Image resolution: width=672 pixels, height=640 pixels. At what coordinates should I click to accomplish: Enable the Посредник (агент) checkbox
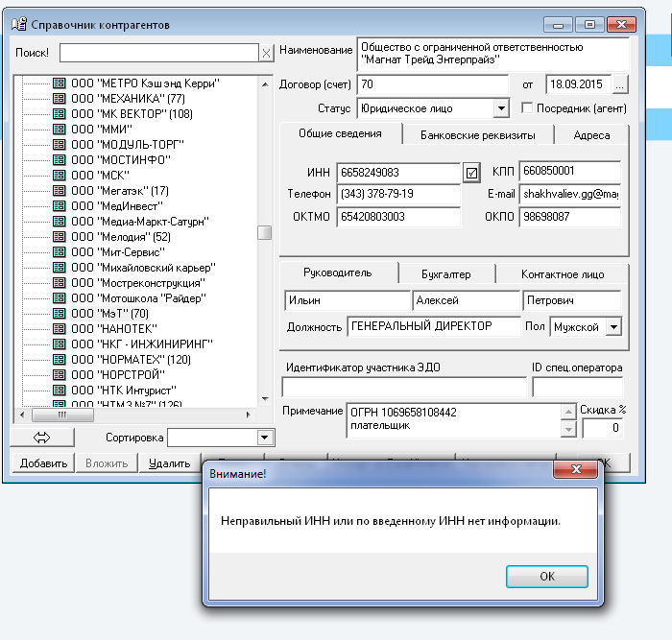click(526, 108)
